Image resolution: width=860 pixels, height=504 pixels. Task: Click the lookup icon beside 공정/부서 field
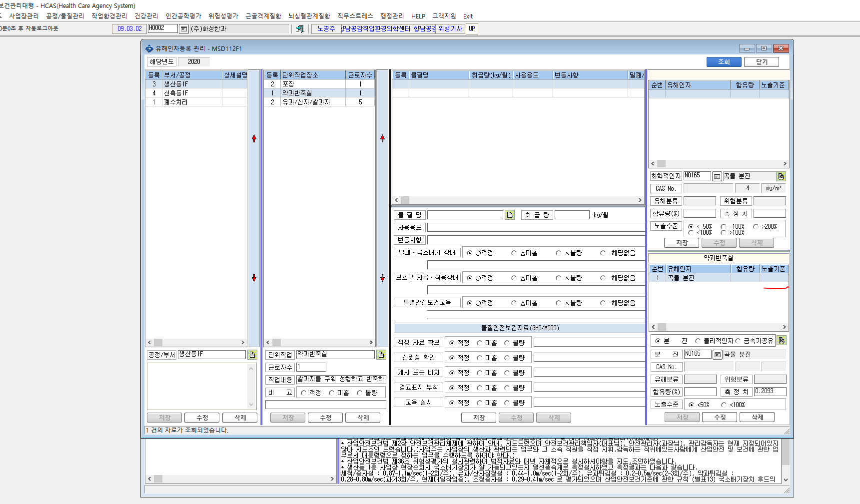pos(252,355)
